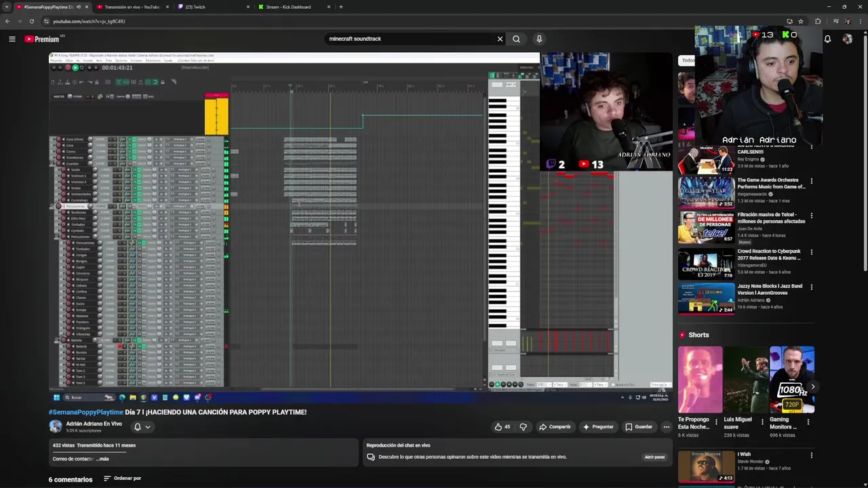Go back in browser history
868x488 pixels.
click(7, 21)
